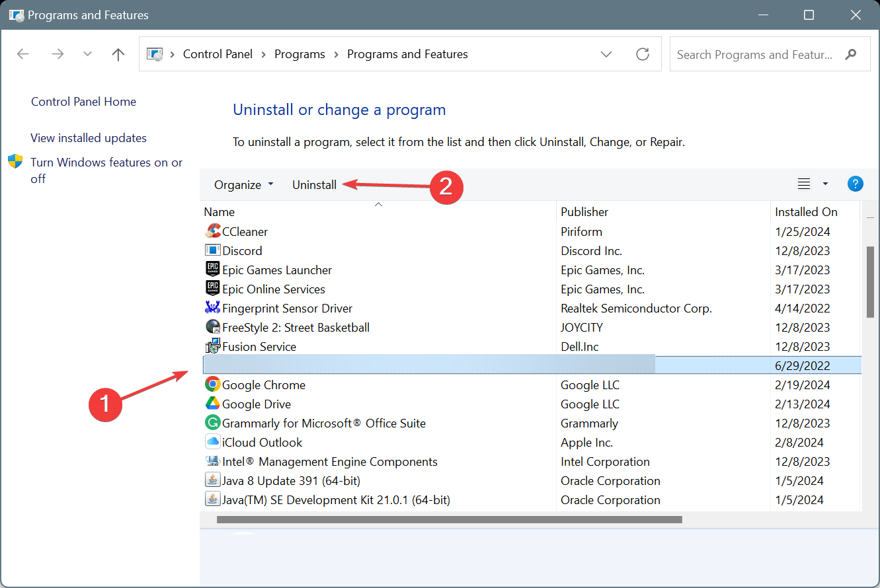
Task: Click the Control Panel address bar icon
Action: pos(155,54)
